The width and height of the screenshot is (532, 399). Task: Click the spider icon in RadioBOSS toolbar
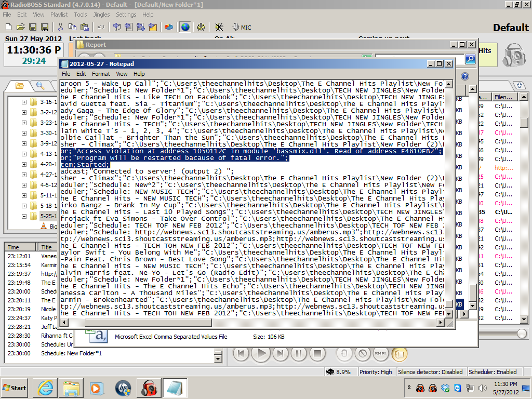coord(219,27)
